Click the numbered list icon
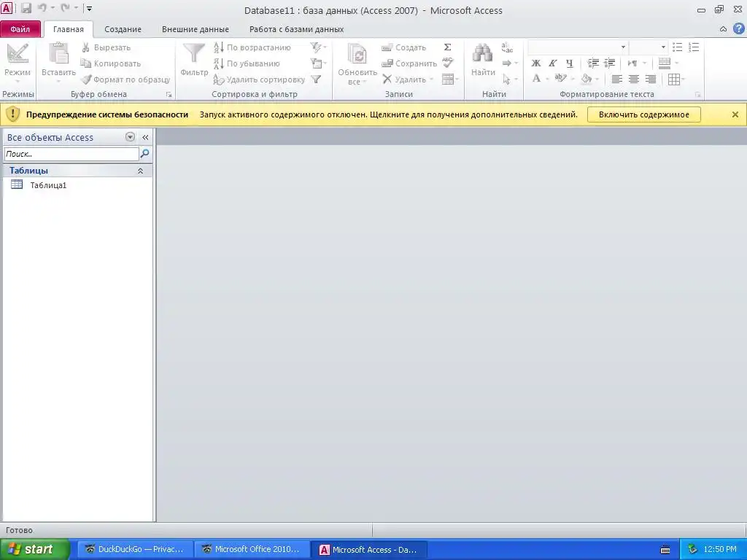Viewport: 747px width, 560px height. point(694,47)
